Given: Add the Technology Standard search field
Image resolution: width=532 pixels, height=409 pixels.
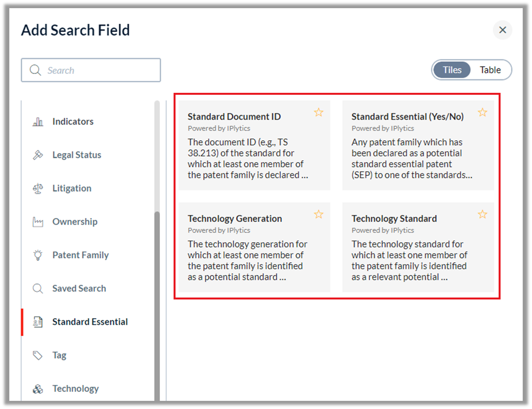Looking at the screenshot, I should [x=418, y=247].
